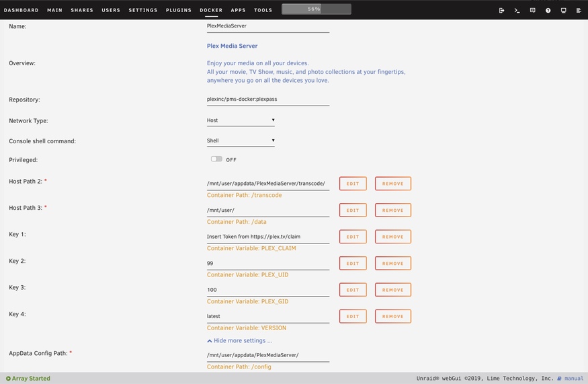Click the Plex Media Server link
588x384 pixels.
[x=232, y=46]
